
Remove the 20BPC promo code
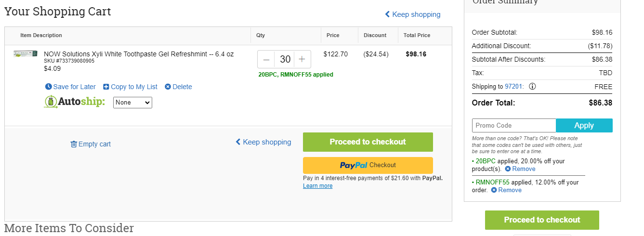tap(520, 169)
